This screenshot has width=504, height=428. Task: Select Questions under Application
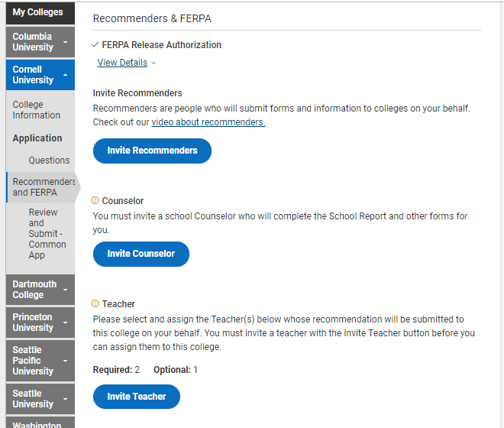[x=49, y=160]
